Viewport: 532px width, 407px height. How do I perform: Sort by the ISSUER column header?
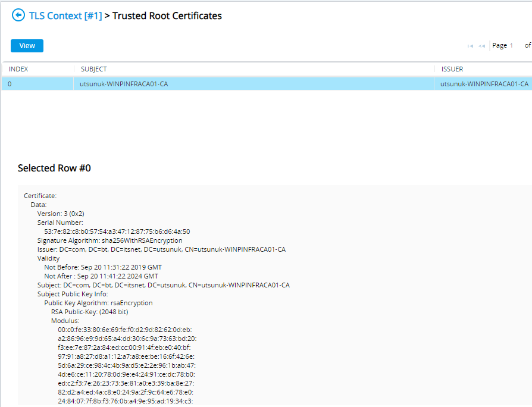(x=452, y=69)
